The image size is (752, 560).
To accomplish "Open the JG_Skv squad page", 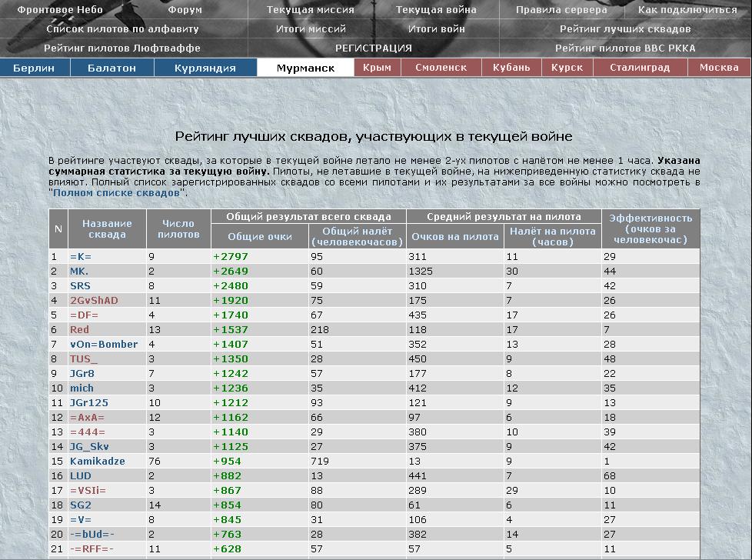I will [x=89, y=446].
